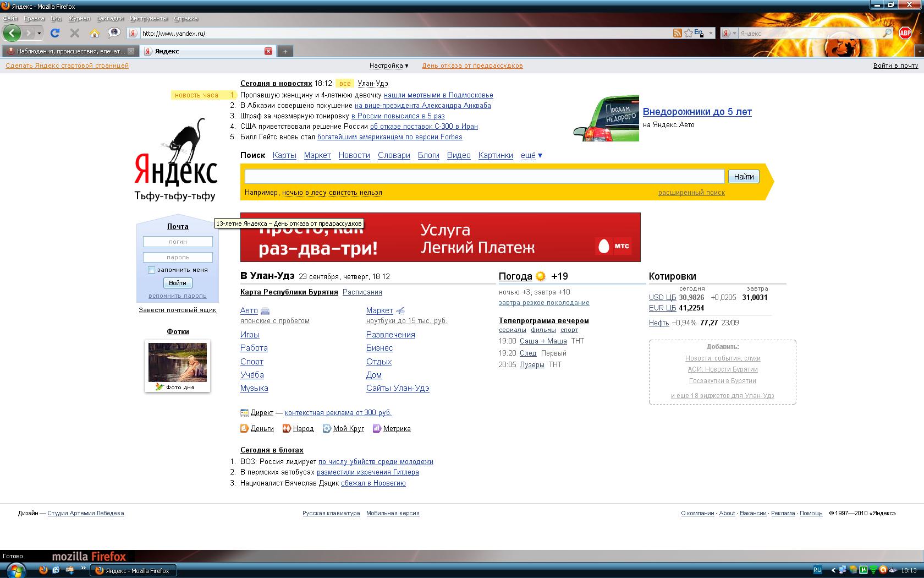Expand the Настройка dropdown
Viewport: 924px width, 578px height.
[x=389, y=66]
